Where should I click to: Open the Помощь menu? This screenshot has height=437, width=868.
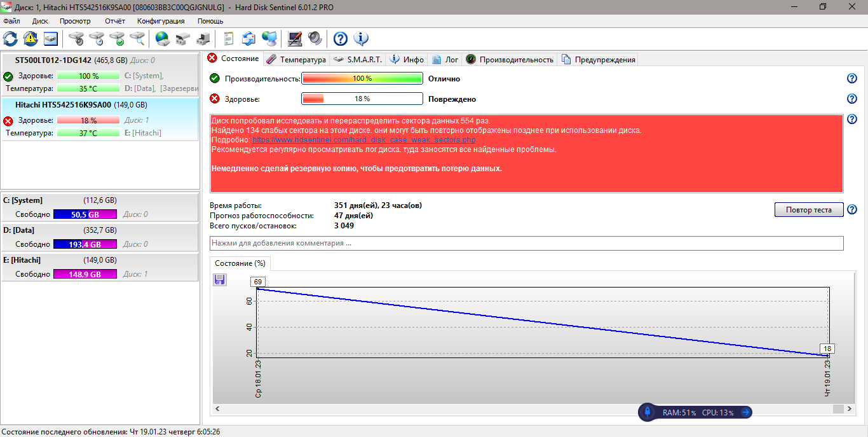click(210, 21)
